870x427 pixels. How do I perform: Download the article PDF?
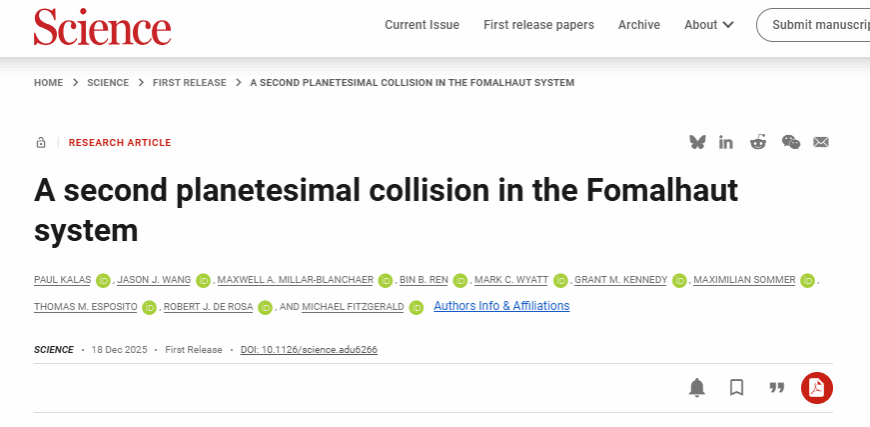816,387
